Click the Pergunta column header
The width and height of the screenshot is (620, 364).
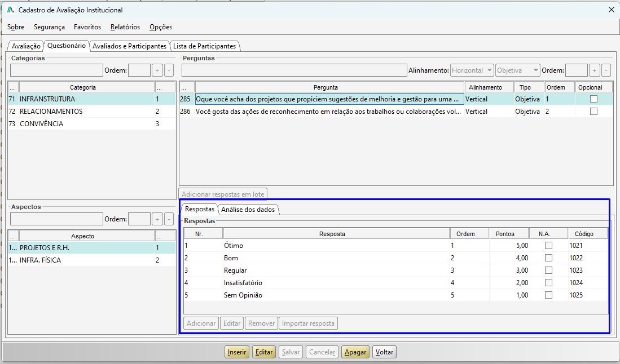[329, 87]
